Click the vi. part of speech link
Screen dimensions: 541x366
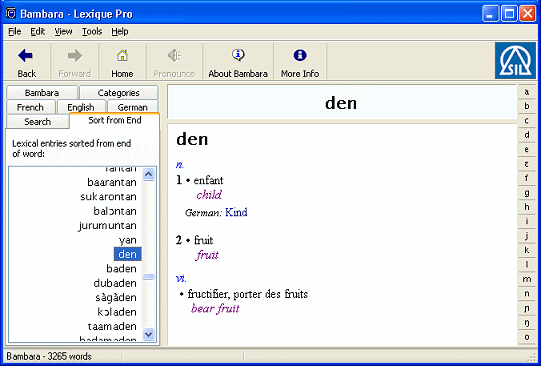pos(181,279)
